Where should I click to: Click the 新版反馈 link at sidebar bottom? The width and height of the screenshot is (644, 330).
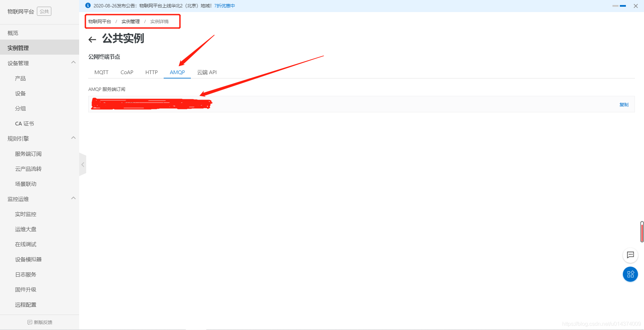pos(43,322)
